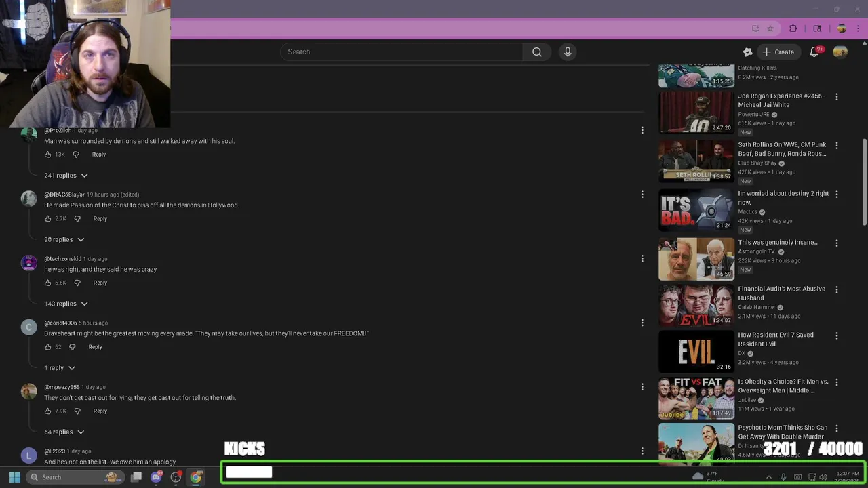Like the @conot4006 Braveheart comment

tap(47, 347)
